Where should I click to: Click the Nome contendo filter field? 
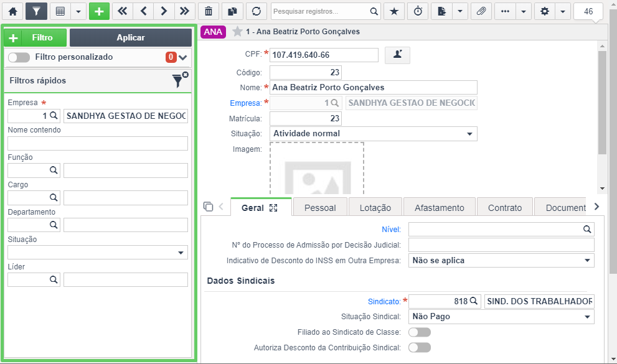98,144
